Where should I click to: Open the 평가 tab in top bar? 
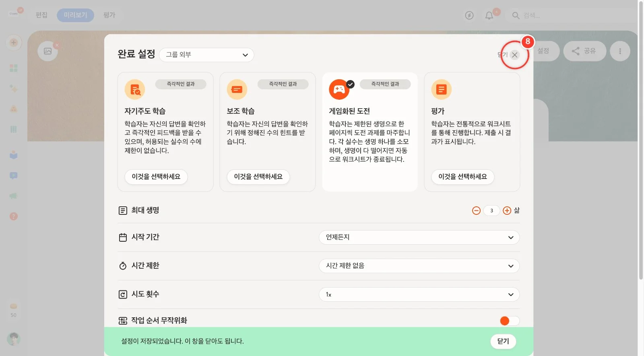[x=109, y=15]
